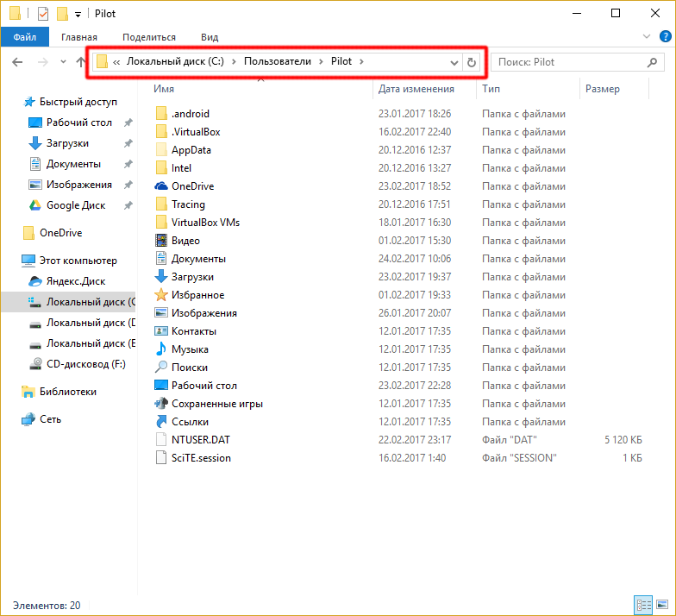Click the OneDrive cloud icon in file list
Screen dimensions: 676x616
[160, 186]
